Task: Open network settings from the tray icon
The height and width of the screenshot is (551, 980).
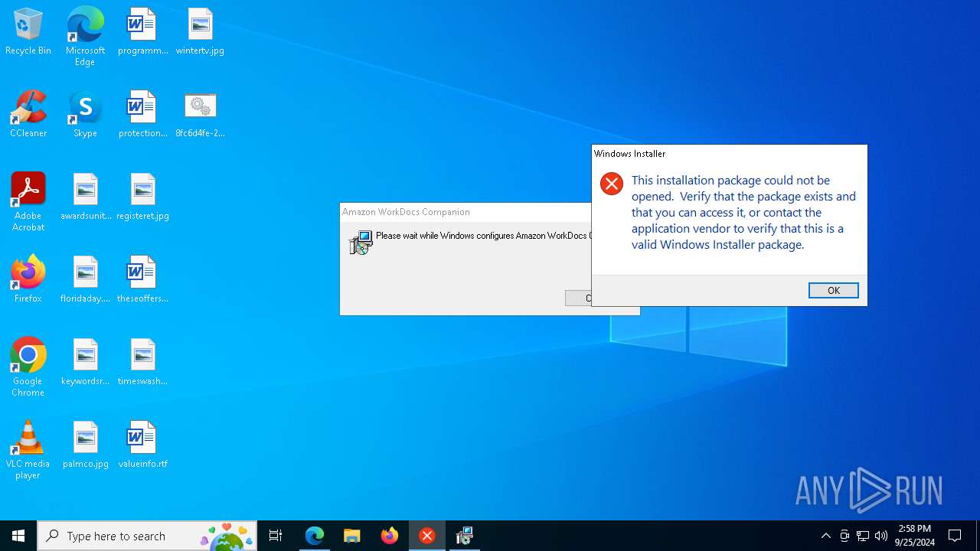Action: click(x=863, y=536)
